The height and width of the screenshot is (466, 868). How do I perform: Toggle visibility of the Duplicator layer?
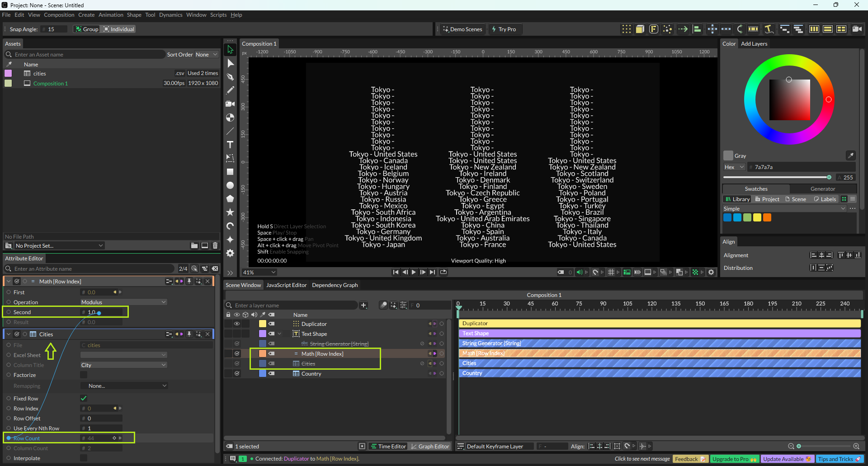pyautogui.click(x=236, y=324)
